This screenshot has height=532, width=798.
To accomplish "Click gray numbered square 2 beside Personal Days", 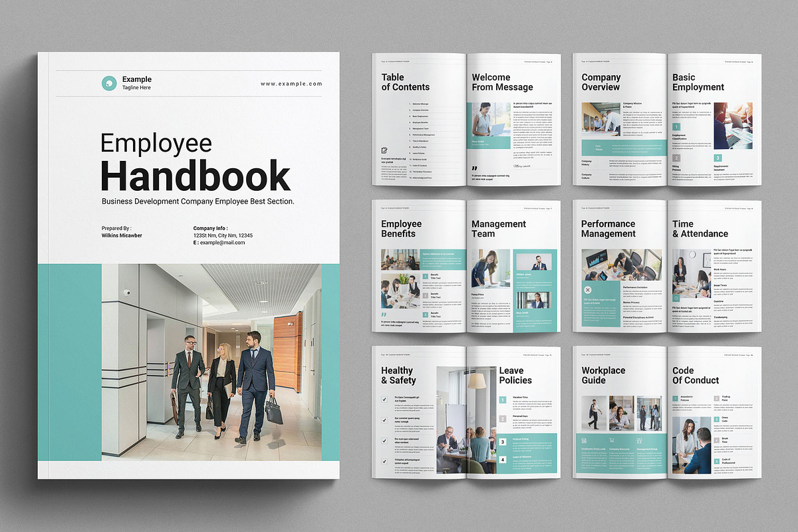I will (x=503, y=419).
